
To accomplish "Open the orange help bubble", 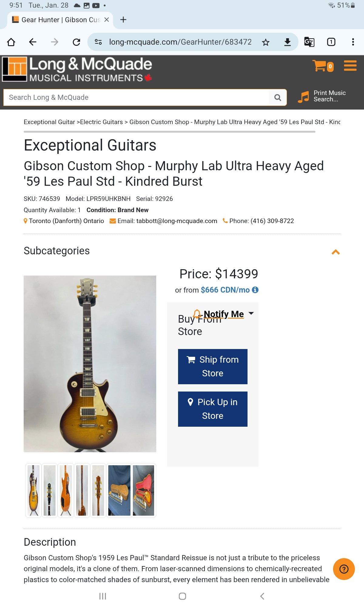I will [344, 569].
